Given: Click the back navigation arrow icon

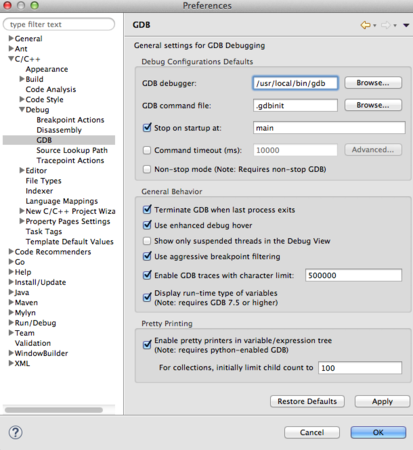Looking at the screenshot, I should 365,25.
